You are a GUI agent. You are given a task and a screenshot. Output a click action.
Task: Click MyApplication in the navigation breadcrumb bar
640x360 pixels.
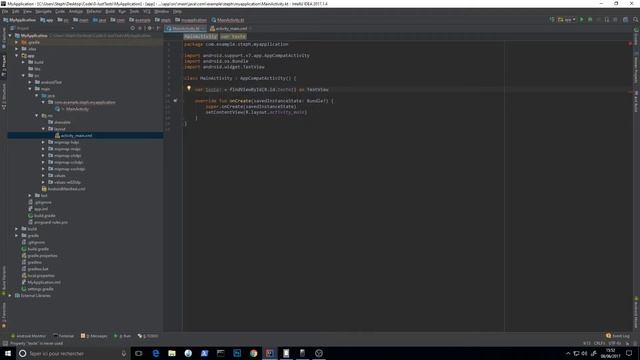click(x=20, y=20)
